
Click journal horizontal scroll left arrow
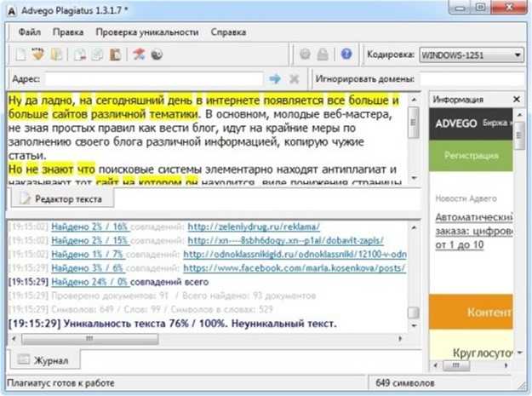tap(14, 338)
